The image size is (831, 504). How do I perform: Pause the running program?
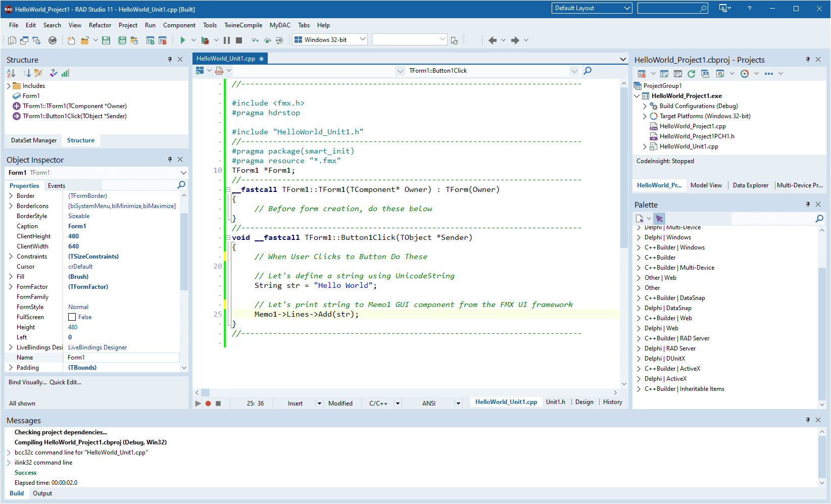[227, 40]
